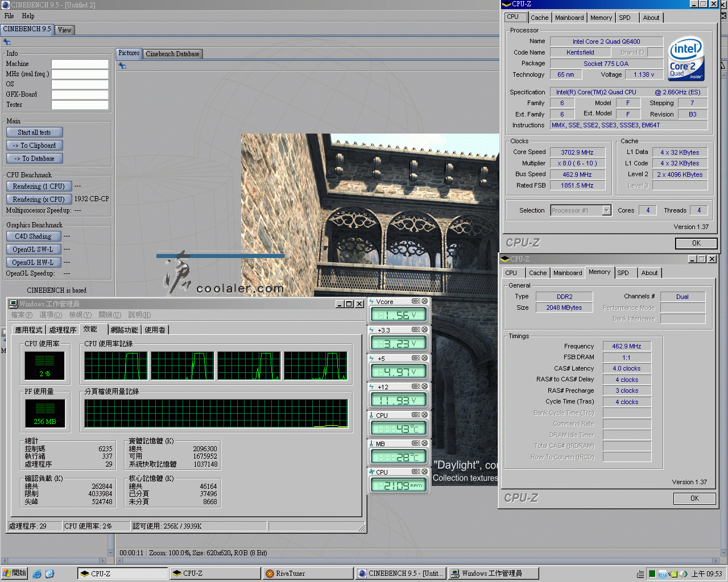This screenshot has height=582, width=728.
Task: Click OK in the upper CPU-Z window
Action: coord(696,243)
